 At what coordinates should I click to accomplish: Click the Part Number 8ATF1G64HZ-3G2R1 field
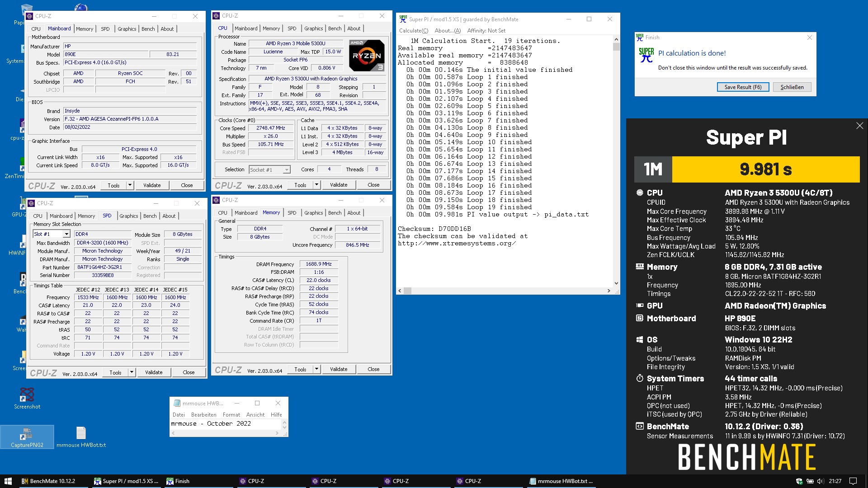coord(103,267)
